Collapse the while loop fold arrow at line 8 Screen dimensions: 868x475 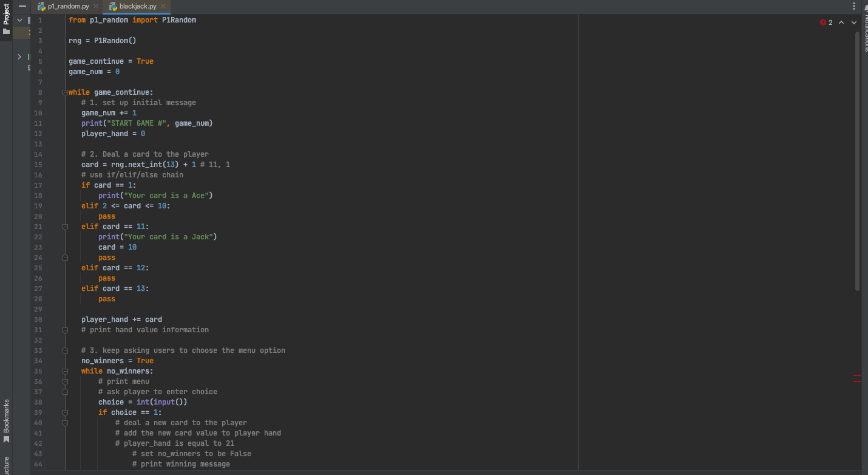(65, 92)
